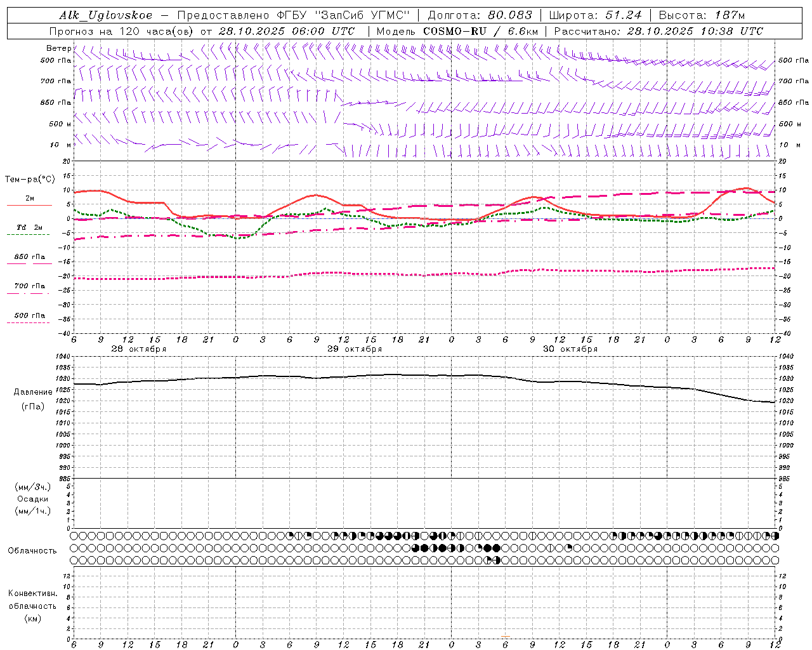The width and height of the screenshot is (812, 650).
Task: Click the 30 октября date label
Action: click(570, 349)
